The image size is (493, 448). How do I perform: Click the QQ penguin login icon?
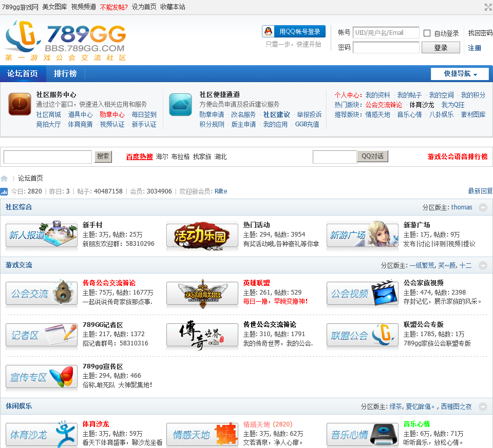pos(268,31)
